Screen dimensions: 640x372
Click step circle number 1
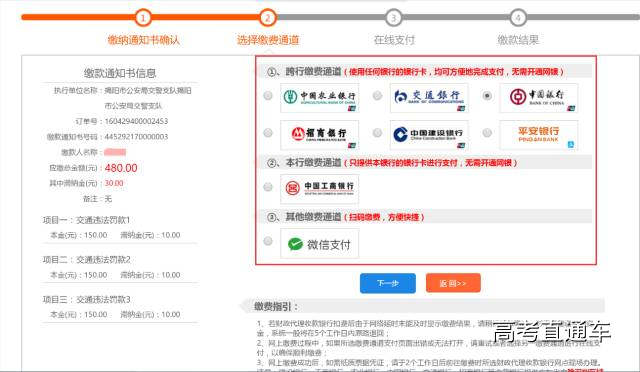143,18
